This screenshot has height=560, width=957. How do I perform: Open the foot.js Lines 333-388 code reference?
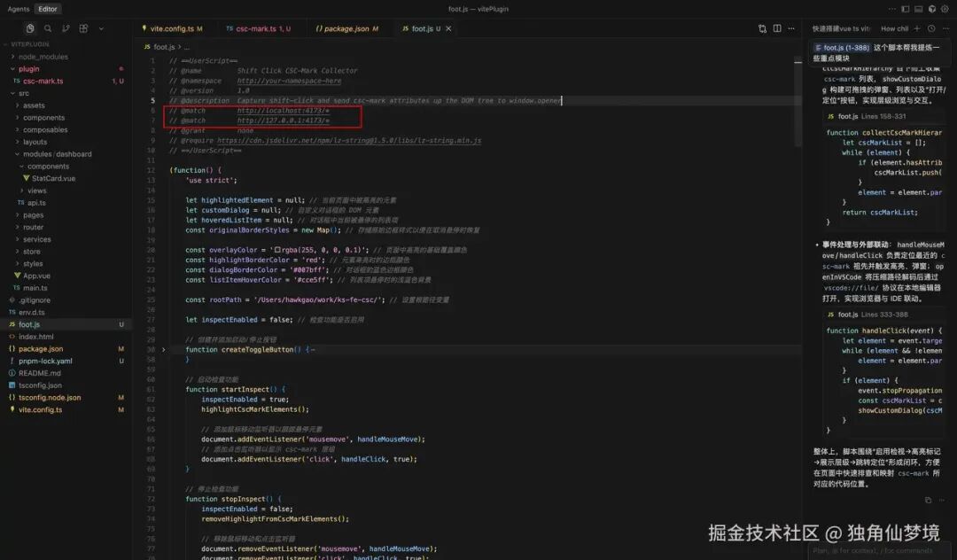point(868,315)
